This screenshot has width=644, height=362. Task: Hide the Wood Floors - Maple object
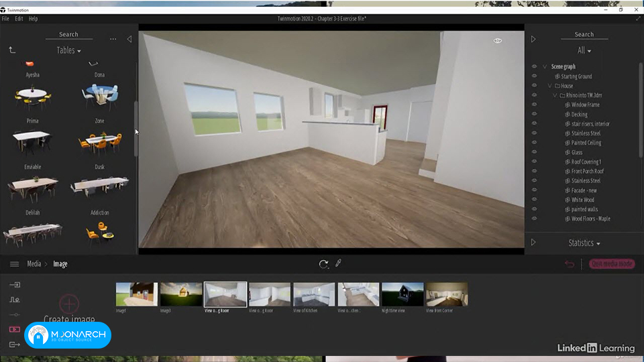tap(535, 219)
